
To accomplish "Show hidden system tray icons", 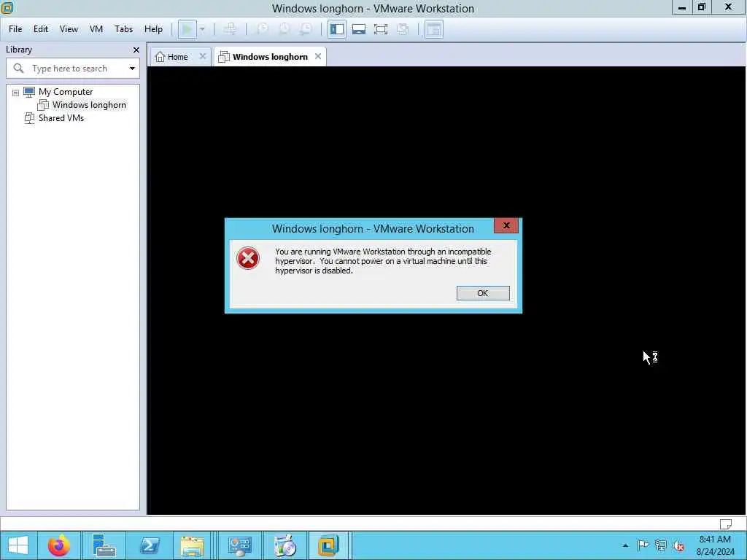I will pos(625,545).
